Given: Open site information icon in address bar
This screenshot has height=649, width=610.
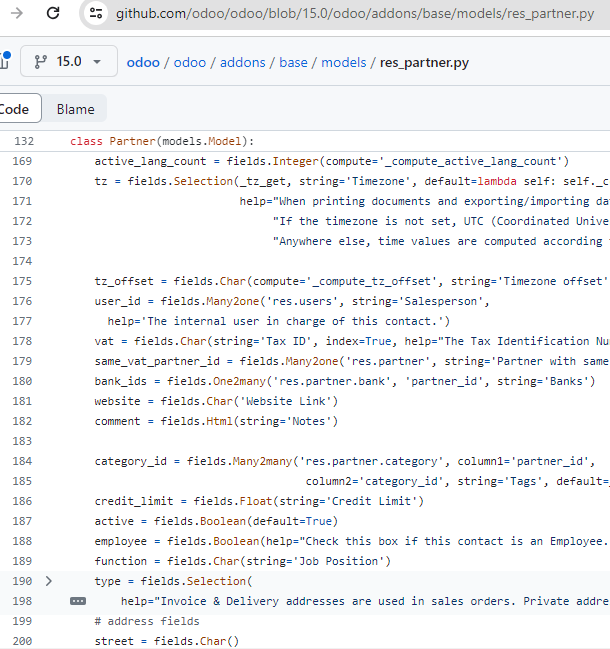Looking at the screenshot, I should point(96,13).
